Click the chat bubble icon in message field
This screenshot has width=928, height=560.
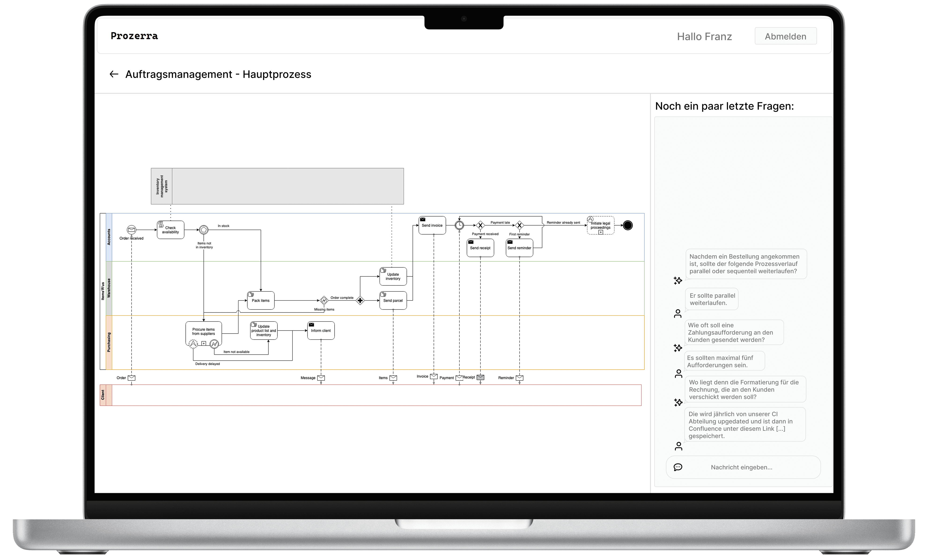pos(678,467)
